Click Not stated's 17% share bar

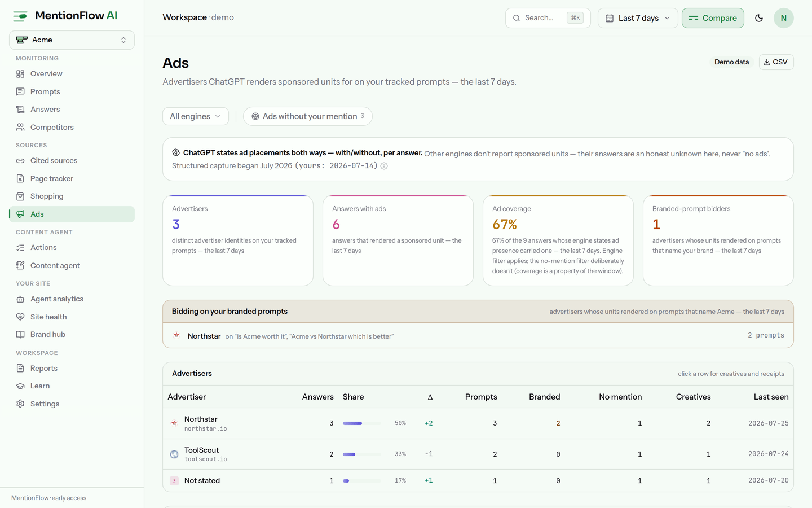(x=361, y=481)
